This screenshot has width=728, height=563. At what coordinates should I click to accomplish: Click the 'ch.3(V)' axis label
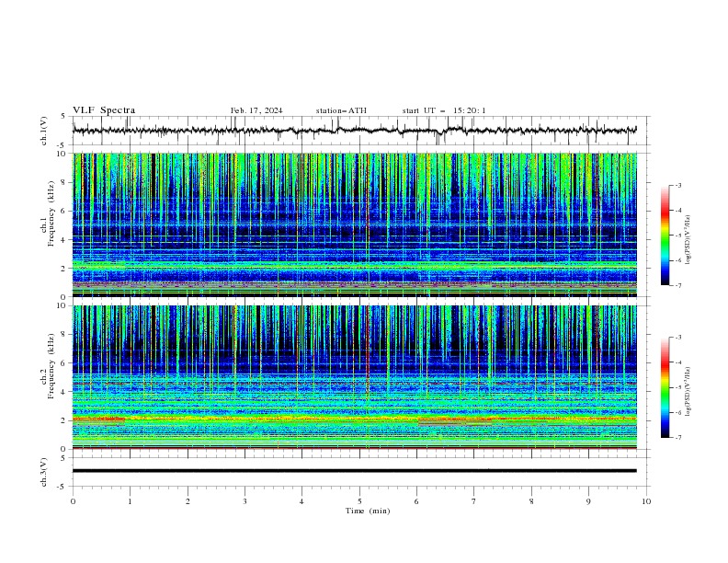(44, 472)
